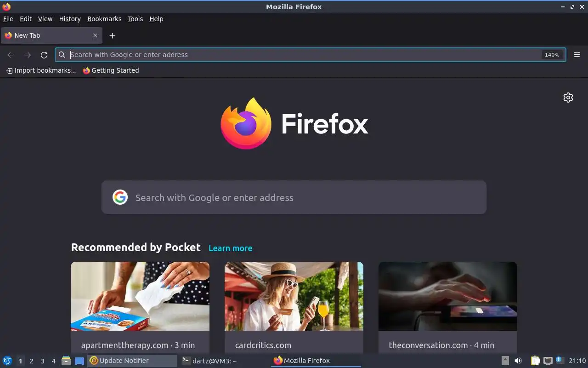Open the Help menu
The height and width of the screenshot is (368, 588).
(156, 19)
